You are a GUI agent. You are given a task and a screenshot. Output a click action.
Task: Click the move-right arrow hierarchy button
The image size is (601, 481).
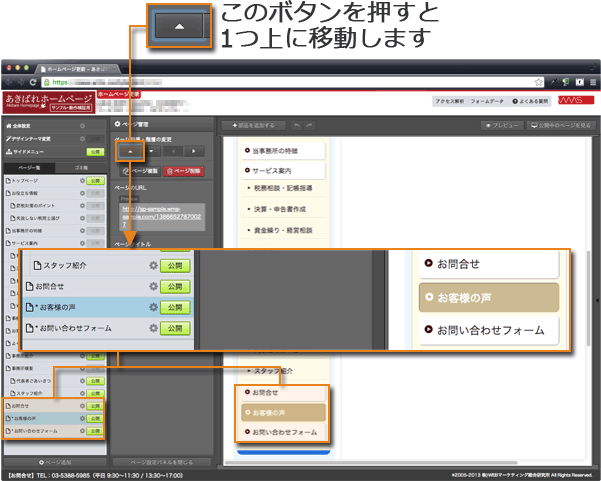click(192, 151)
